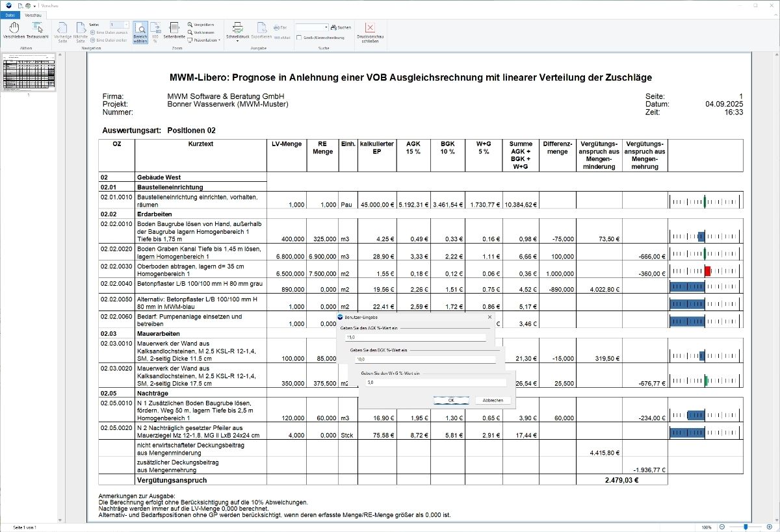Select the Verschieben hand tool
Screen dimensions: 780x532
[14, 31]
